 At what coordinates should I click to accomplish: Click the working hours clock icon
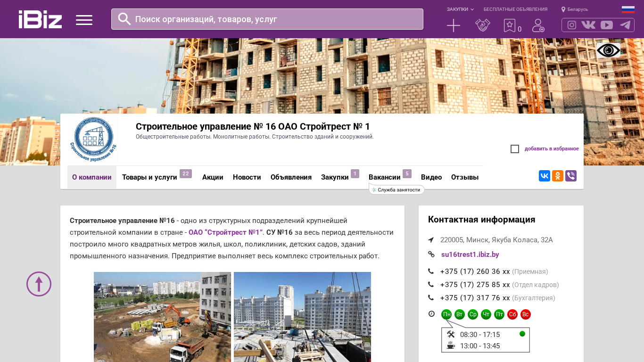coord(431,314)
